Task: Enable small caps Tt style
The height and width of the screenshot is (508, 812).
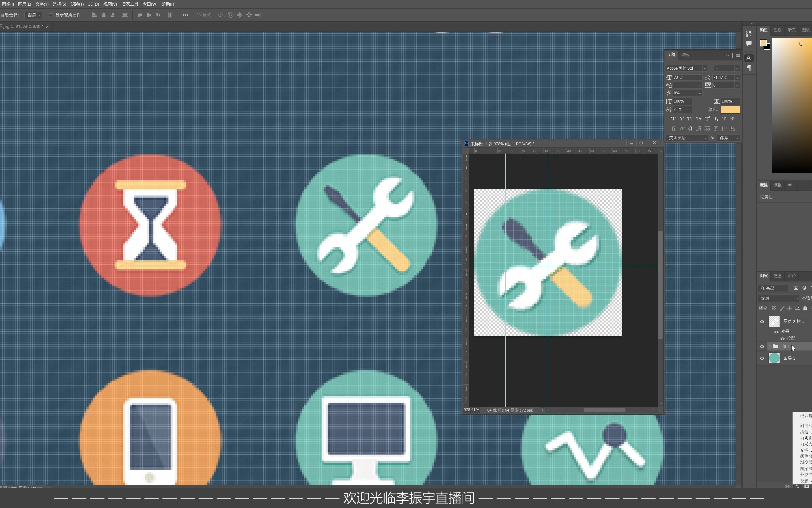Action: [699, 119]
